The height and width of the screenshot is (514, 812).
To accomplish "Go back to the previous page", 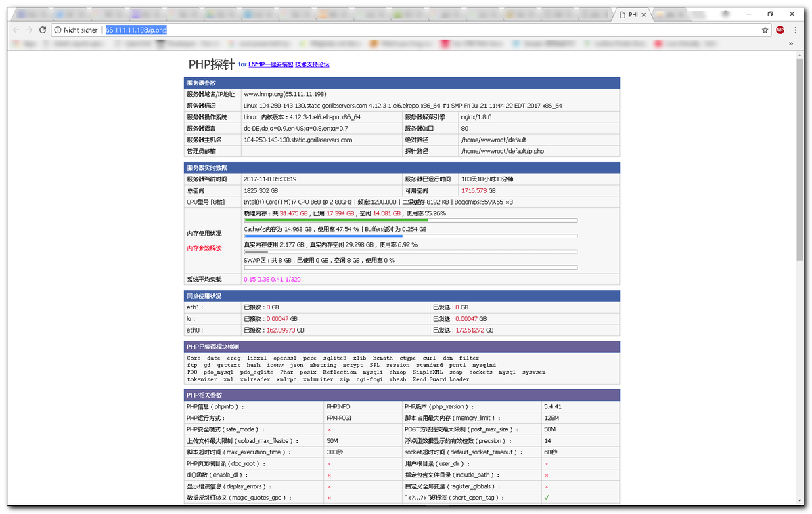I will (16, 30).
